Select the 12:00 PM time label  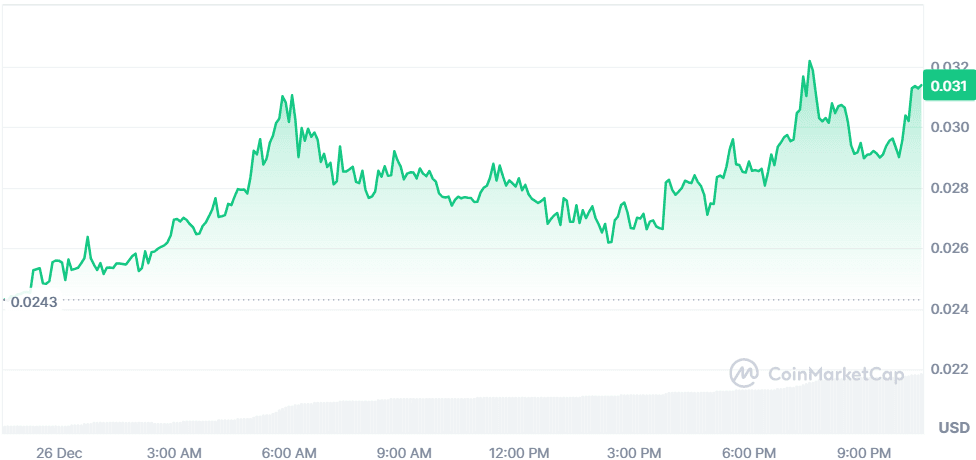519,452
